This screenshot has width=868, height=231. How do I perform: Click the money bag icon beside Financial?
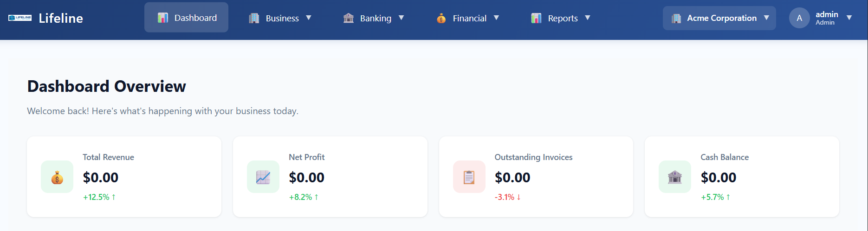pos(441,18)
